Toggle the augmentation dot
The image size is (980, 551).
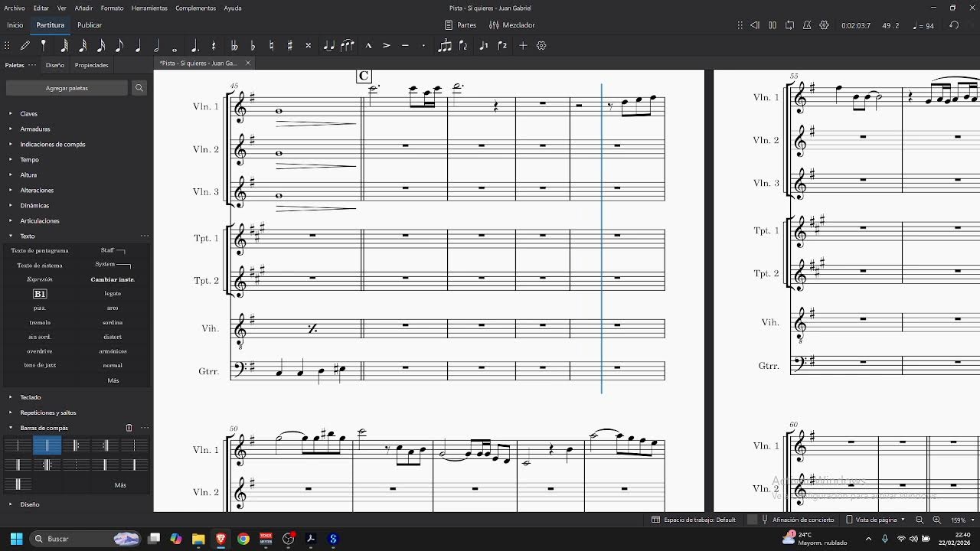[195, 46]
